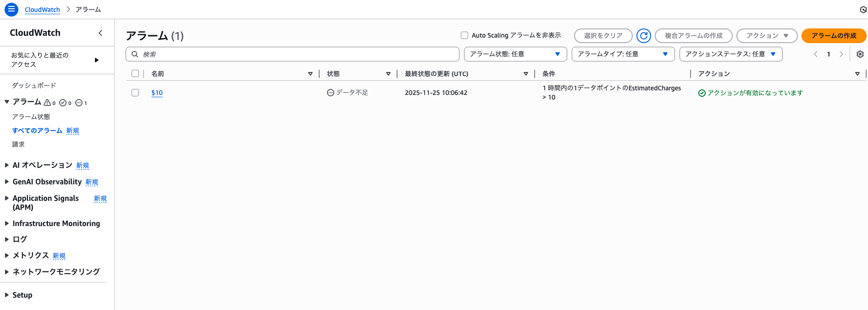
Task: Sort by 状態 column arrow
Action: tap(388, 74)
